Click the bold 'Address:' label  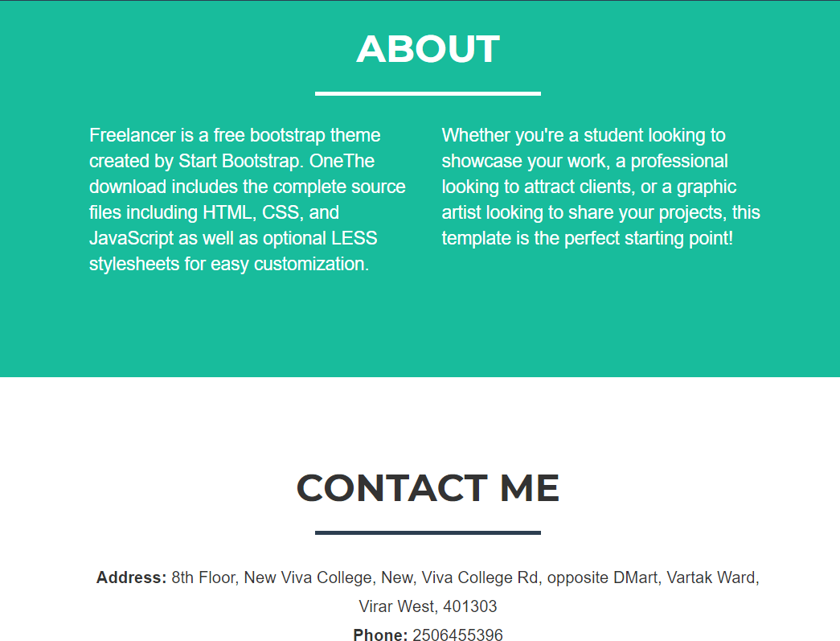tap(131, 577)
